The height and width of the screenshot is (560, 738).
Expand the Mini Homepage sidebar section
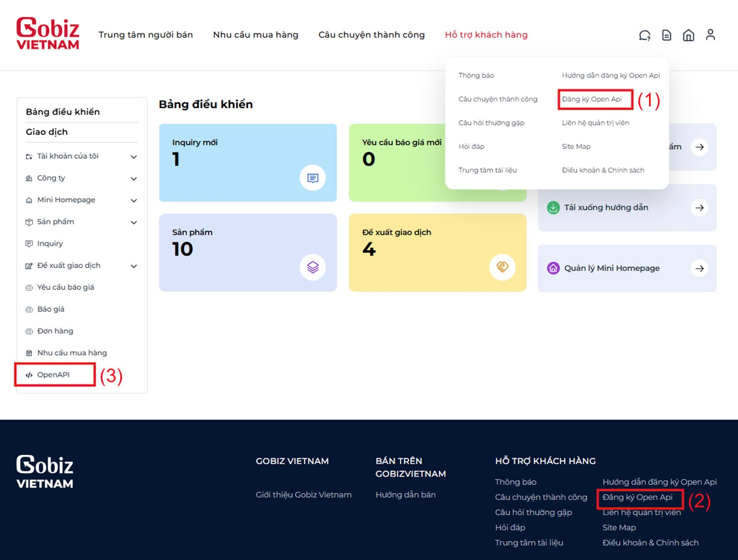[x=133, y=200]
